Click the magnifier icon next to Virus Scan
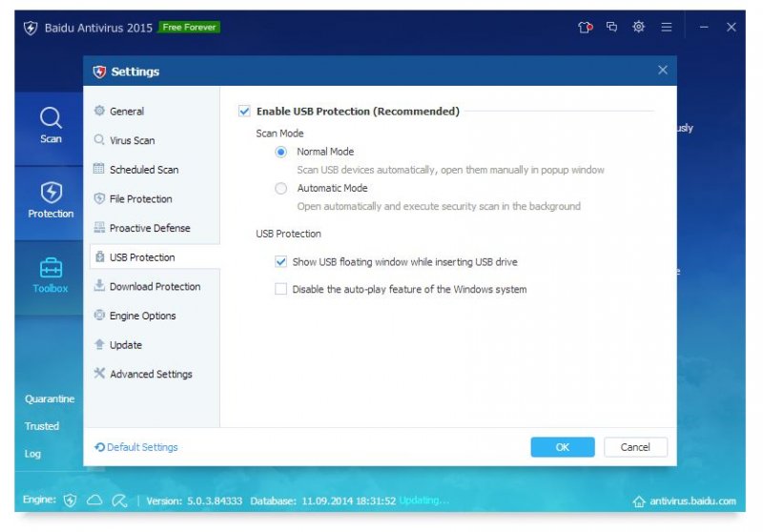This screenshot has width=763, height=532. [x=99, y=140]
